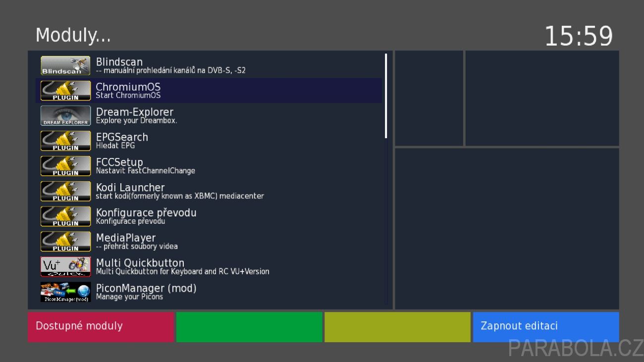Click the '-- přehrát soubory videa' description
The width and height of the screenshot is (644, 362).
137,247
